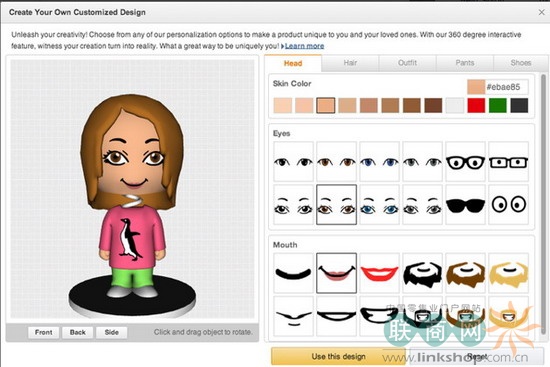Screen dimensions: 550x367
Task: Pick the blue eyes in the top row
Action: pyautogui.click(x=380, y=162)
